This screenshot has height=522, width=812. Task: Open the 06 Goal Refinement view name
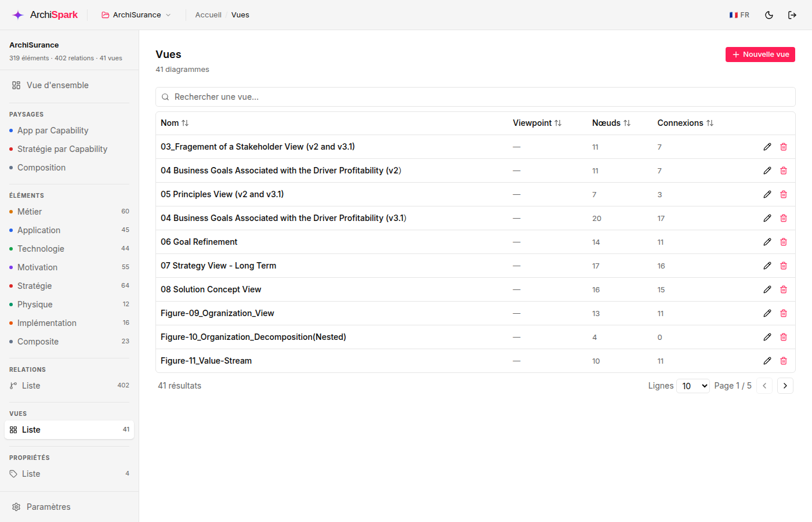click(199, 242)
